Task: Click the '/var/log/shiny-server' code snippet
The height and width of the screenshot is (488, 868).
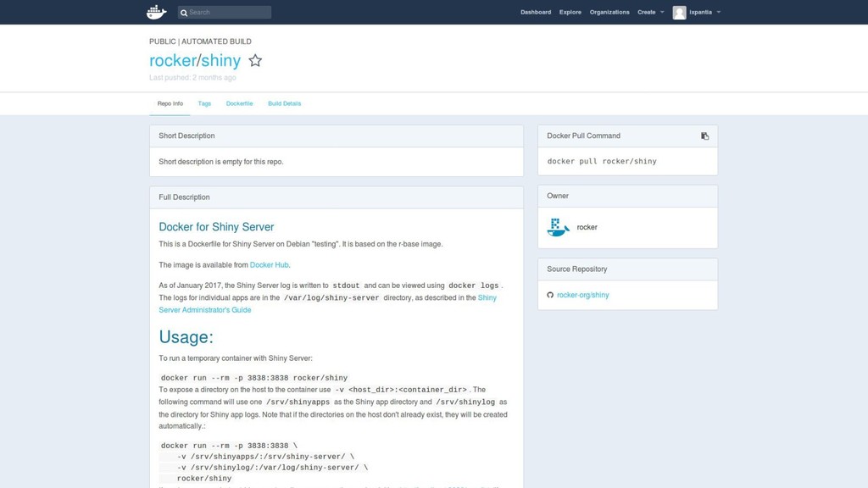Action: (x=331, y=297)
